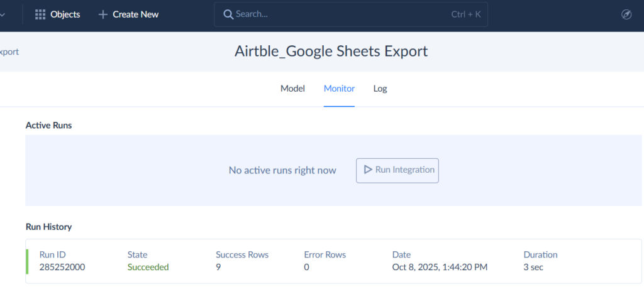
Task: Click the plus icon beside Create New
Action: coord(103,14)
